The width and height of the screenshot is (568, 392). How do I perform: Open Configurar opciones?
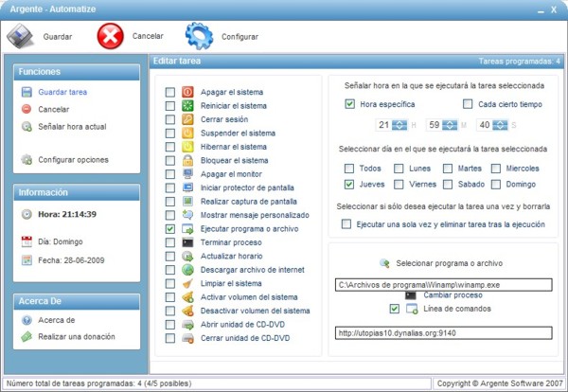73,159
